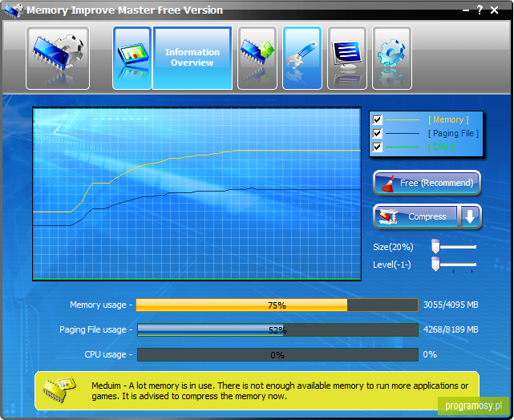Click the [ Paging File ] legend label
The width and height of the screenshot is (514, 420).
click(x=453, y=133)
